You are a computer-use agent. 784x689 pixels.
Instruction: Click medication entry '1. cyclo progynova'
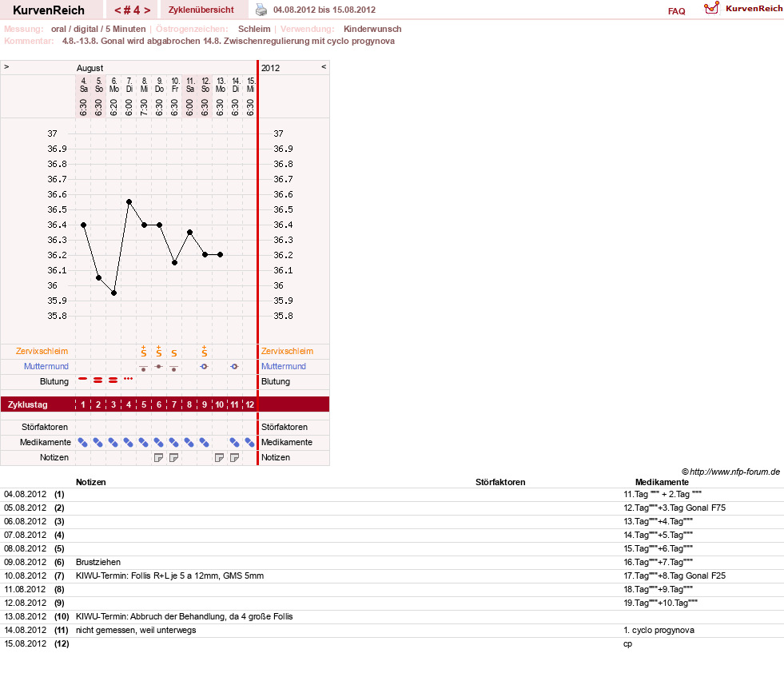click(x=659, y=630)
